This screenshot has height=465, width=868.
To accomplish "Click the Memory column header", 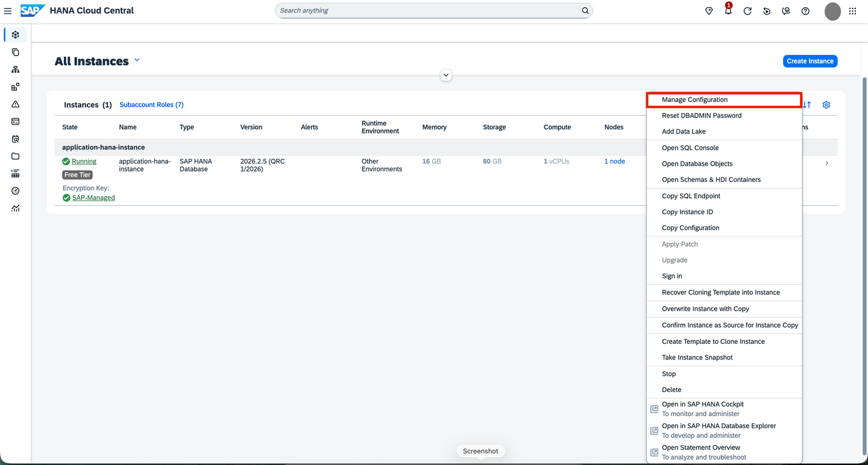I will point(435,127).
